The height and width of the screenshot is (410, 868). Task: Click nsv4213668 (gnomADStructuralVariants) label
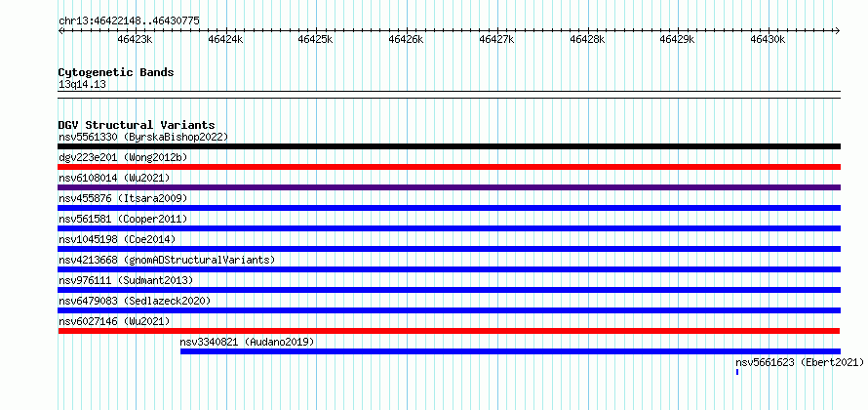point(166,260)
